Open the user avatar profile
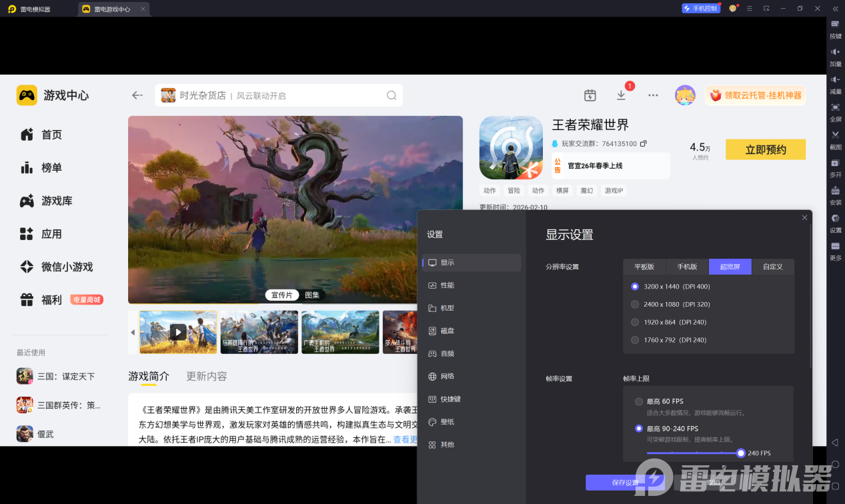 tap(685, 95)
